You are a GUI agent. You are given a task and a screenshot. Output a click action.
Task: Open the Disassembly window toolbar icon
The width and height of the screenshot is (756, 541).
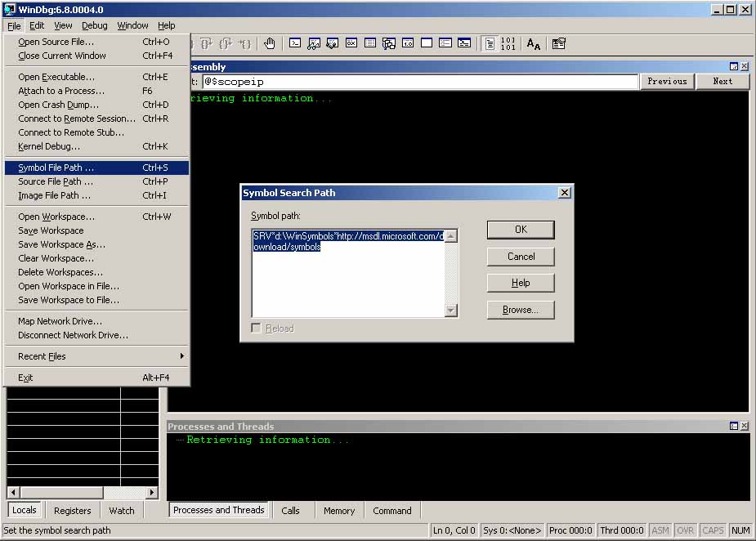pos(408,43)
